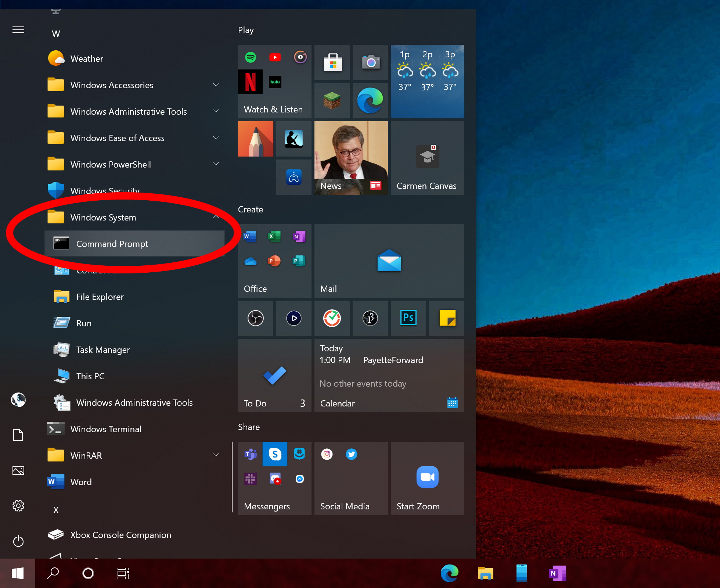Screen dimensions: 720x588
Task: Open the Camera app tile
Action: (x=370, y=62)
